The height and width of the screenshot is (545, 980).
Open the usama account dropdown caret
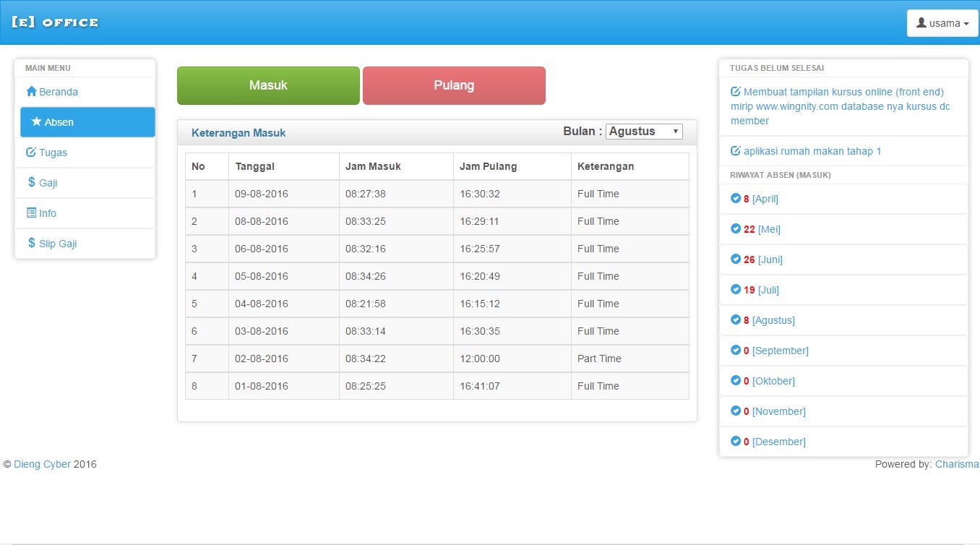[966, 24]
